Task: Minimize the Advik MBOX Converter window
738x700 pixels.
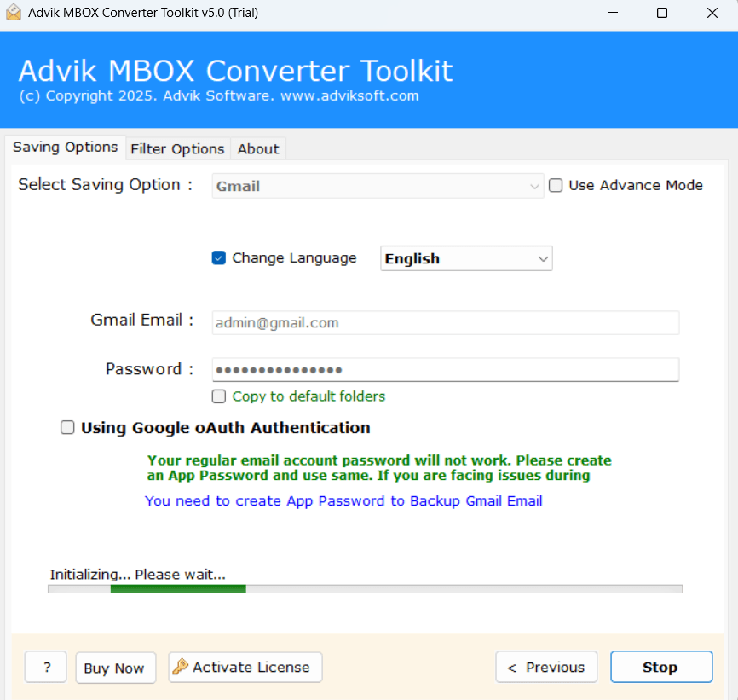Action: [x=613, y=13]
